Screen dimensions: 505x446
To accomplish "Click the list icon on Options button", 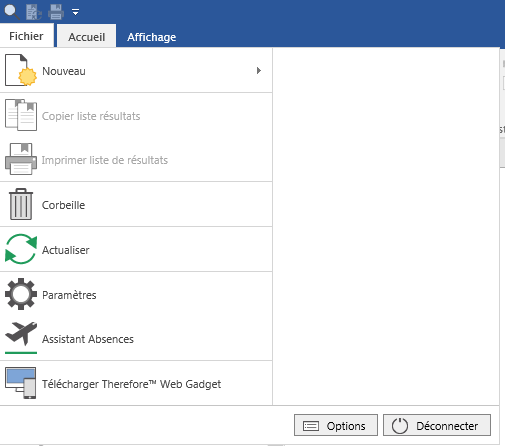I will (311, 426).
